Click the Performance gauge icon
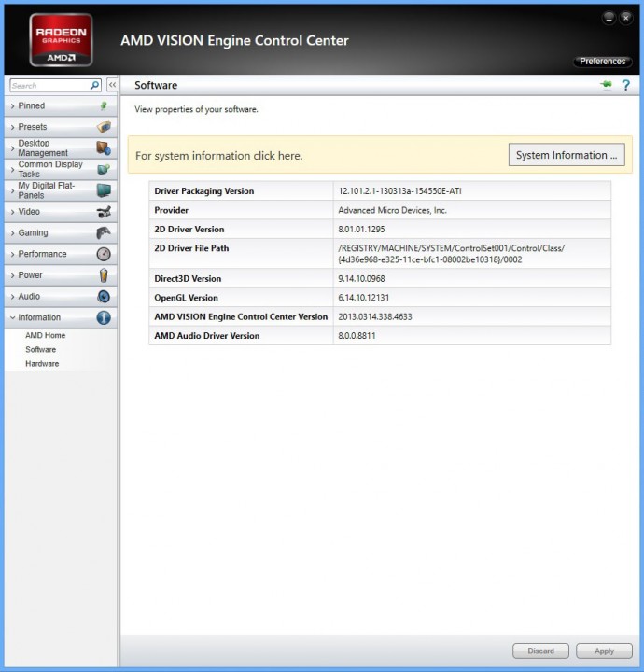644x672 pixels. click(104, 254)
